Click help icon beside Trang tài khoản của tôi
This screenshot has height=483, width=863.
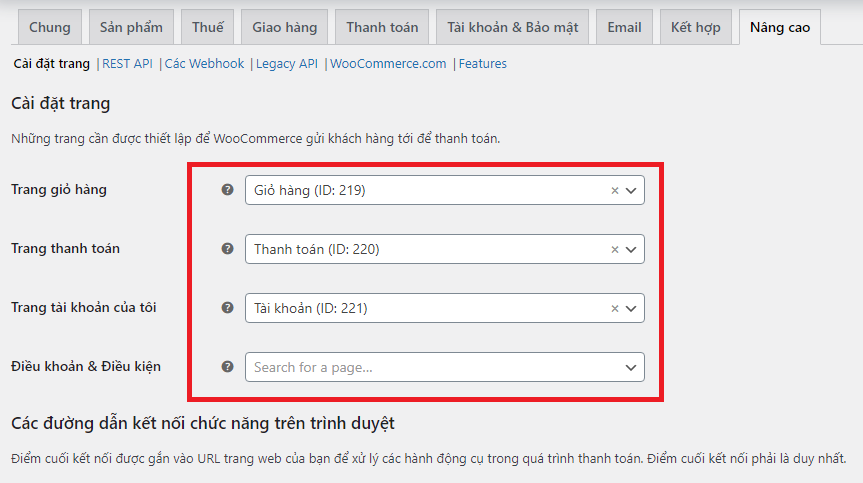(x=227, y=307)
